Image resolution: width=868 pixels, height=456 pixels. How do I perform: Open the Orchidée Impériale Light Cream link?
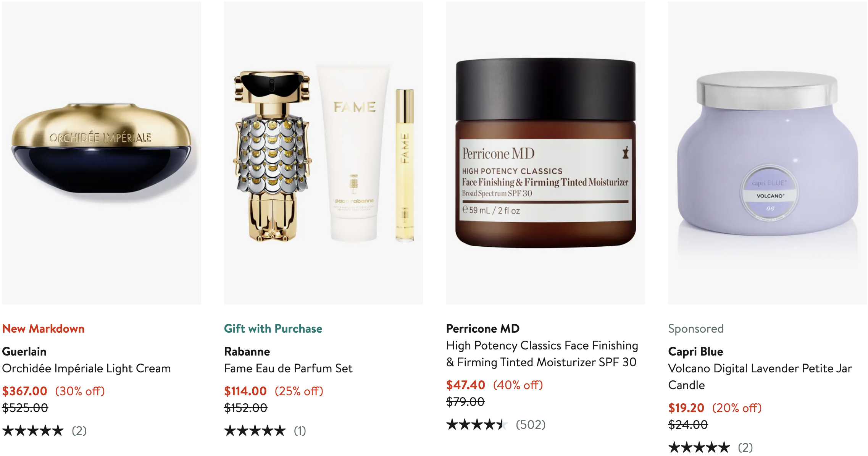(x=86, y=369)
